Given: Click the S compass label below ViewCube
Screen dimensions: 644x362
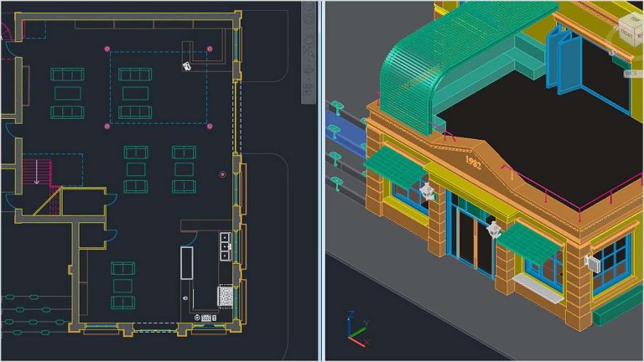Looking at the screenshot, I should pyautogui.click(x=612, y=53).
